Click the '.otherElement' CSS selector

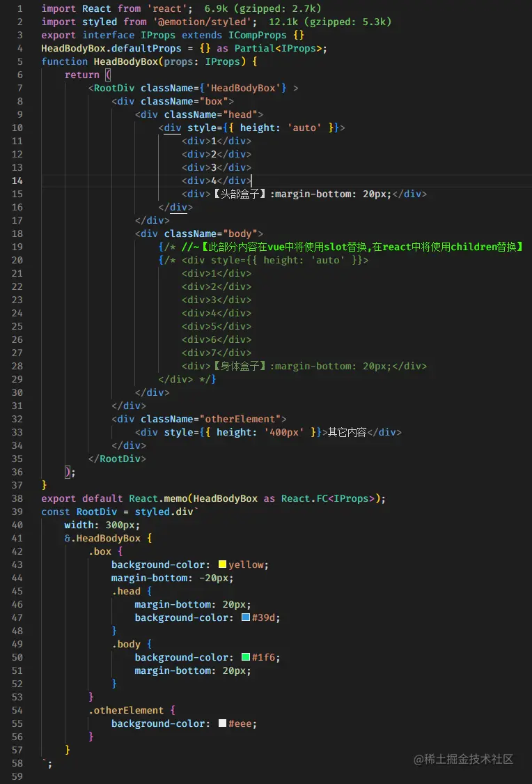pos(126,711)
